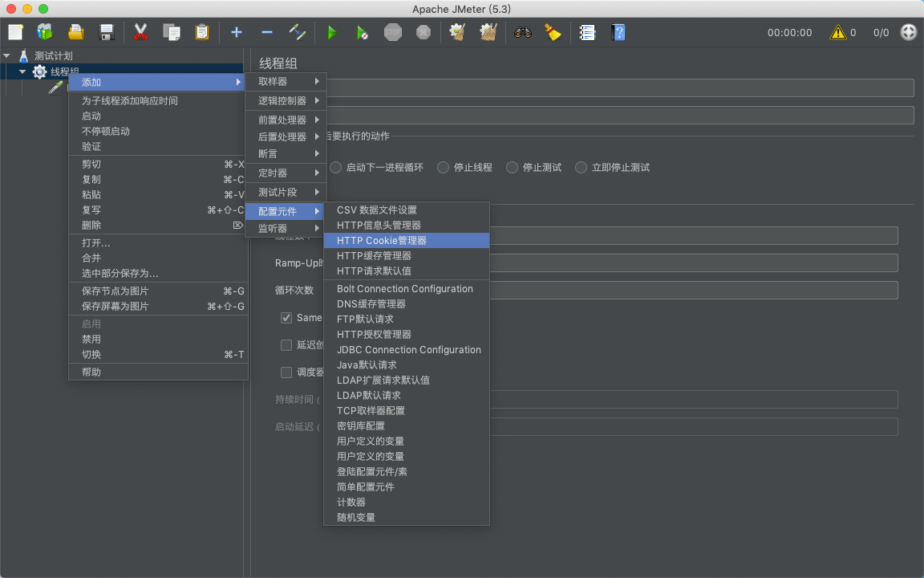Toggle the 调度器 checkbox
The width and height of the screenshot is (924, 578).
286,372
